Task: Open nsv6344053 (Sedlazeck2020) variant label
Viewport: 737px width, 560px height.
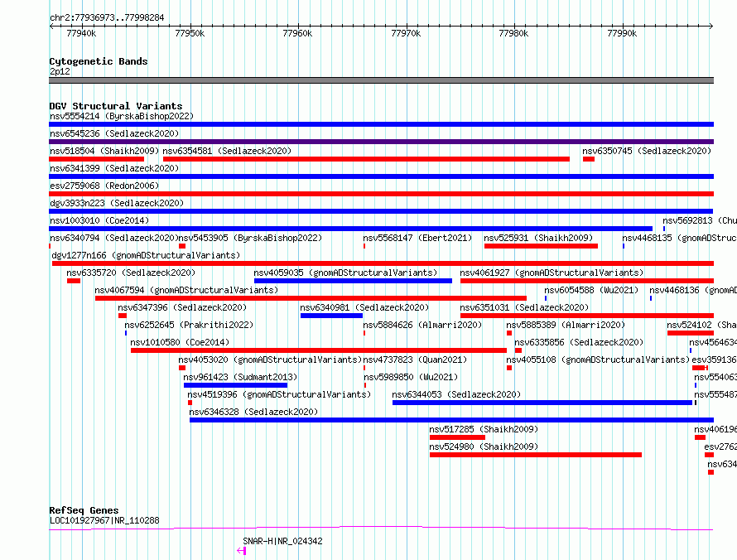Action: point(456,394)
